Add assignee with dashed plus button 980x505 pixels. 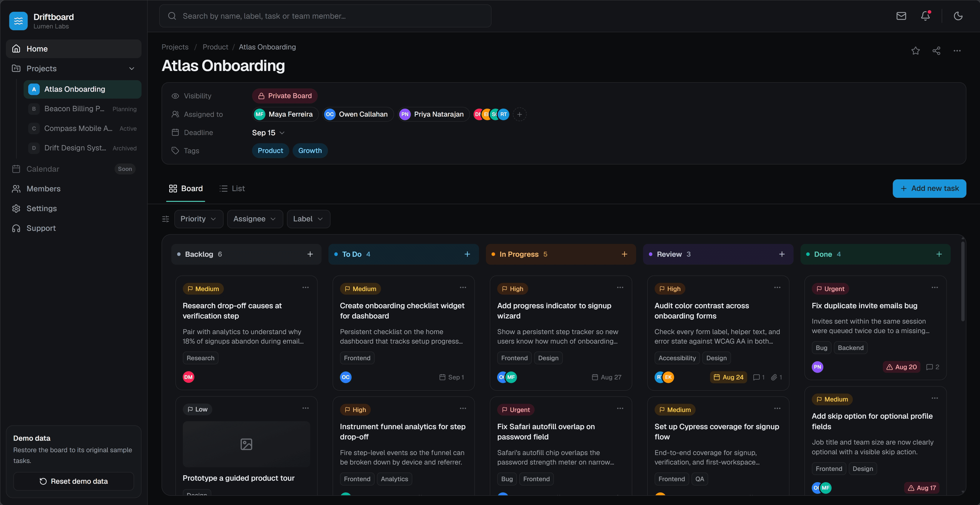[x=519, y=114]
